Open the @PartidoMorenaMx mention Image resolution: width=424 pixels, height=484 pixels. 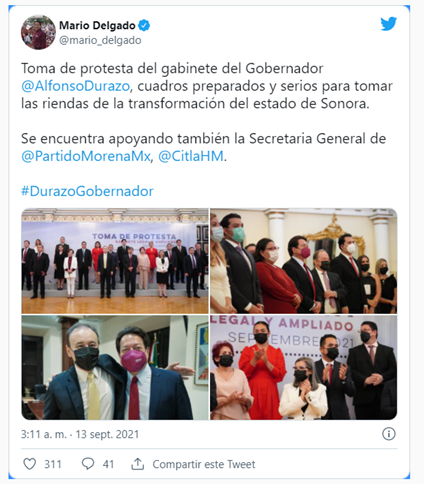(x=86, y=156)
